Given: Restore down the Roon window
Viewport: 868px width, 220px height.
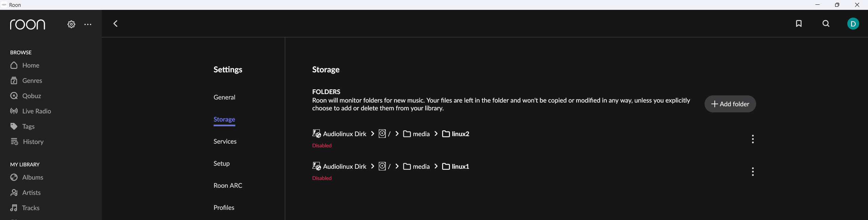Looking at the screenshot, I should click(837, 5).
